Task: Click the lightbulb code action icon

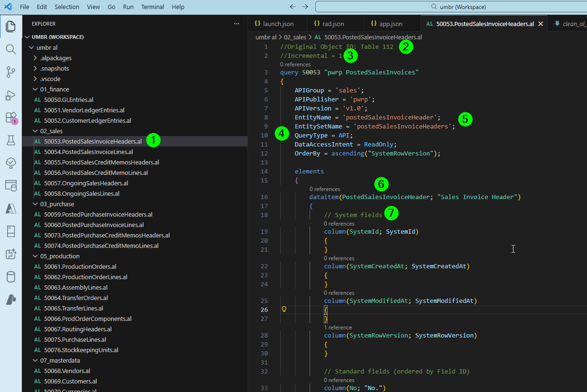Action: tap(284, 310)
